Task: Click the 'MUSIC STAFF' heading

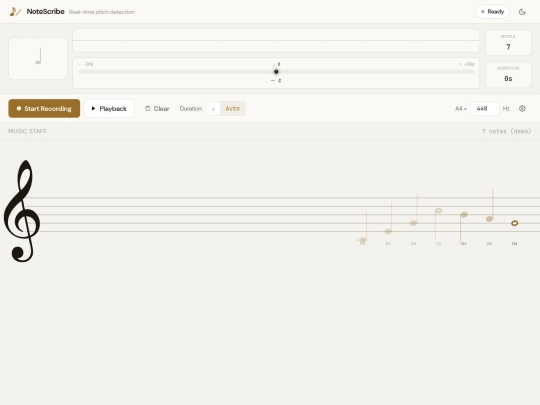Action: tap(27, 131)
